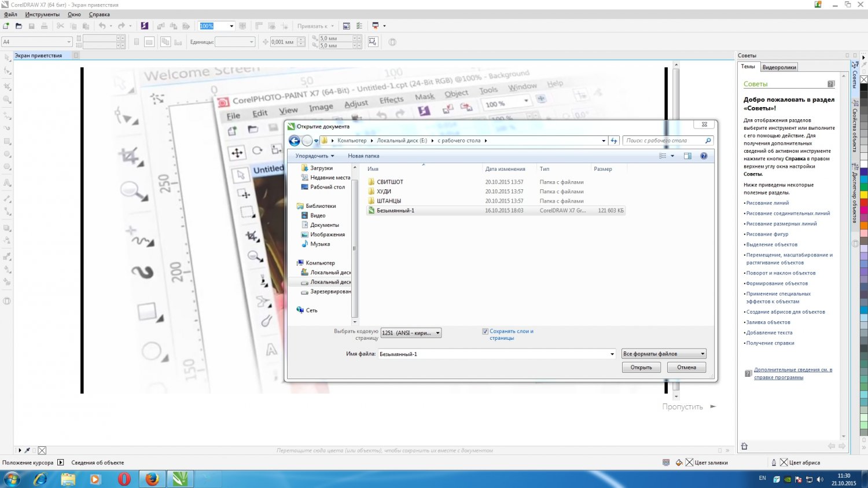Select the Темы tab in Tips
Screen dimensions: 868x488
point(748,67)
